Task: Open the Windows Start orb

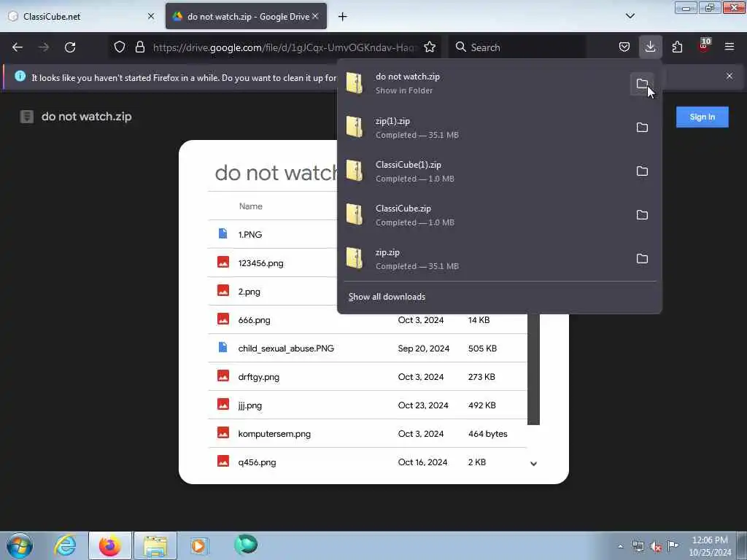Action: pos(20,545)
